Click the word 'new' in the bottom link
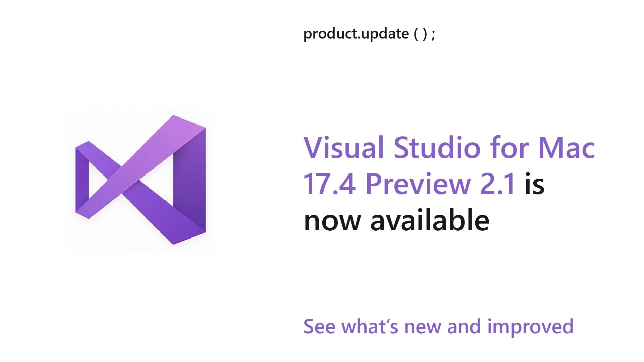The image size is (644, 362). (x=423, y=327)
